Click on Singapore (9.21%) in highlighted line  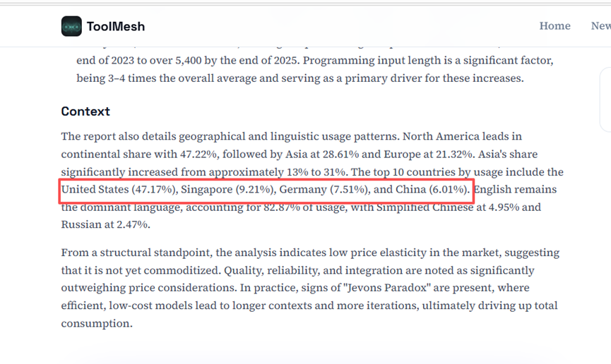[227, 190]
